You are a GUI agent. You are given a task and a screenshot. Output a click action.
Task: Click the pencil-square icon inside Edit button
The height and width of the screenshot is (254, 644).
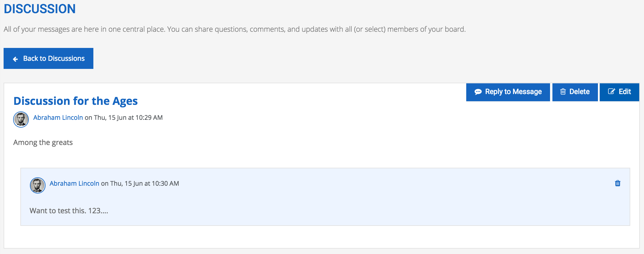click(611, 91)
